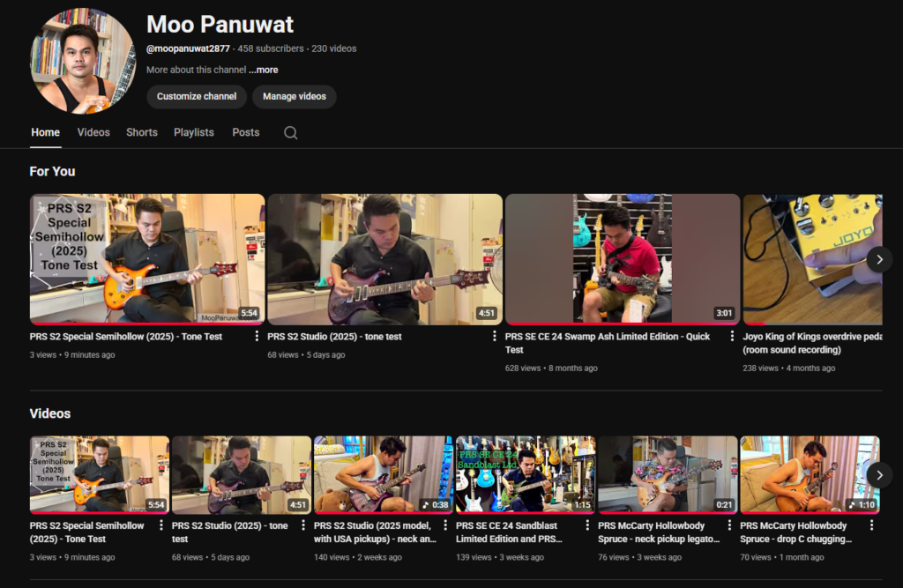The image size is (903, 588).
Task: Open three-dot menu for PRS S2 Studio (2025) - tone test in Videos row
Action: click(x=303, y=525)
